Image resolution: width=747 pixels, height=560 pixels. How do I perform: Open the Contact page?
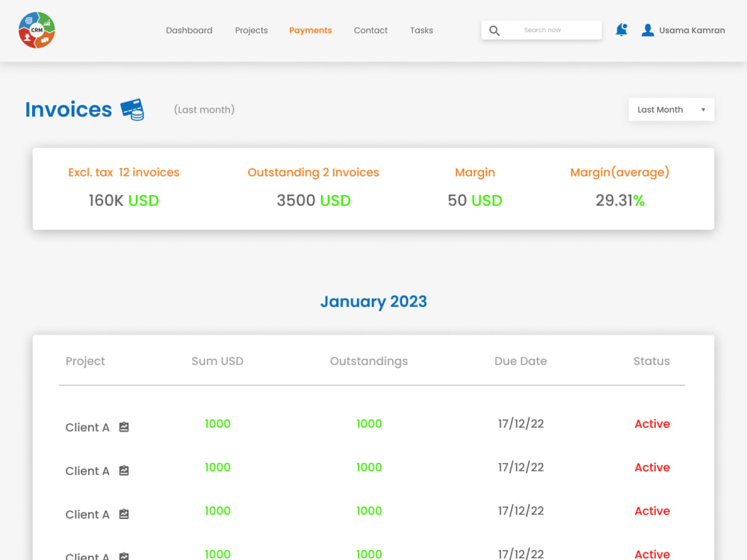[371, 30]
